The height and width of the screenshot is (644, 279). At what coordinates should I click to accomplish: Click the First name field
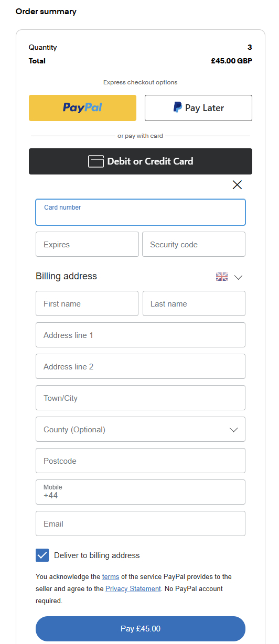[87, 303]
